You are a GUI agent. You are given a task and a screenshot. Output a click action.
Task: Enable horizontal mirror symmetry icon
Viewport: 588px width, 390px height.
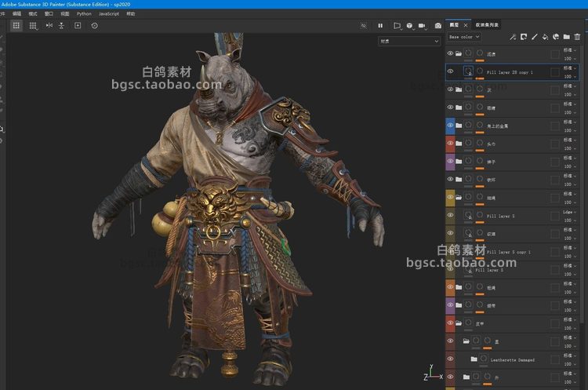pos(49,26)
